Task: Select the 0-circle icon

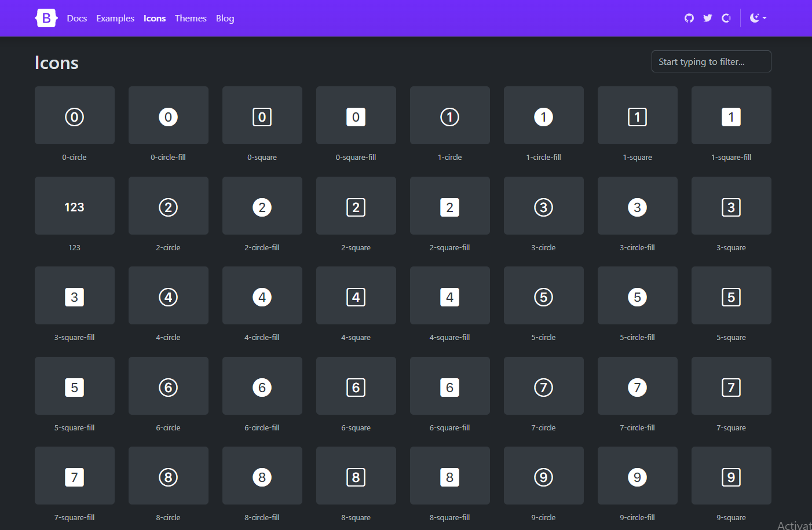Action: (x=74, y=115)
